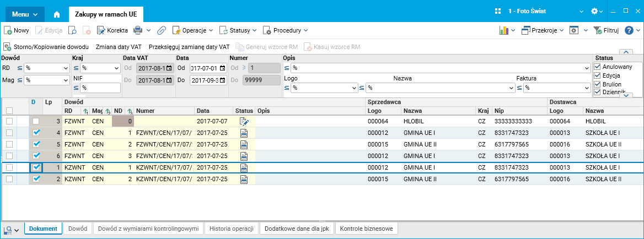644x239 pixels.
Task: Open the Operacje lightning icon
Action: coord(176,30)
